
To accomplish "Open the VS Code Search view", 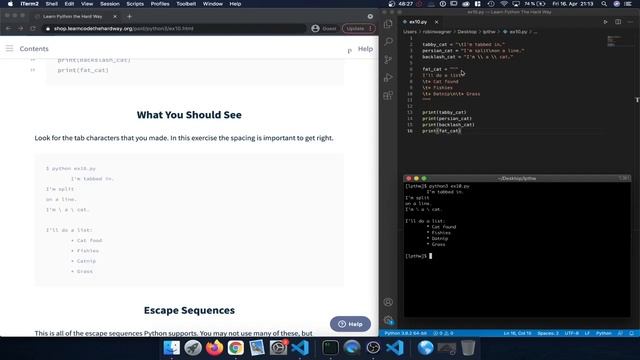I will (x=388, y=42).
